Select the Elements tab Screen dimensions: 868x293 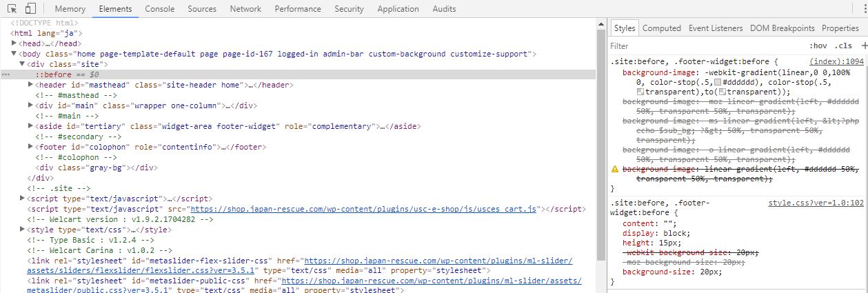coord(115,9)
